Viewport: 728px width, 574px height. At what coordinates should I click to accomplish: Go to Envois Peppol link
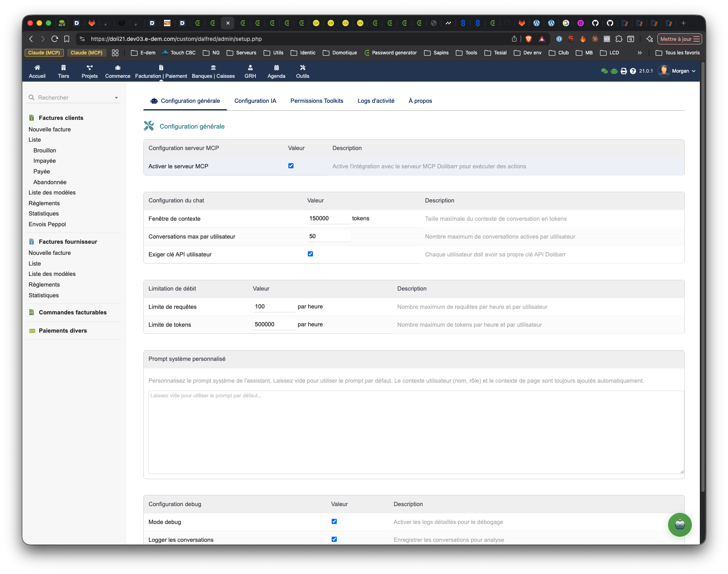tap(47, 224)
